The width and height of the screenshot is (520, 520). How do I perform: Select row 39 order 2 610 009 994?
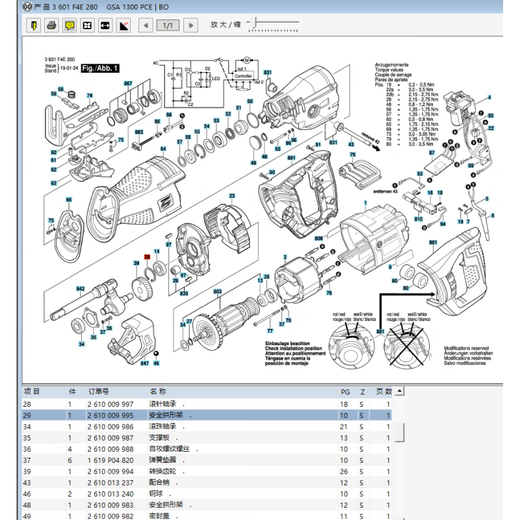click(x=207, y=471)
